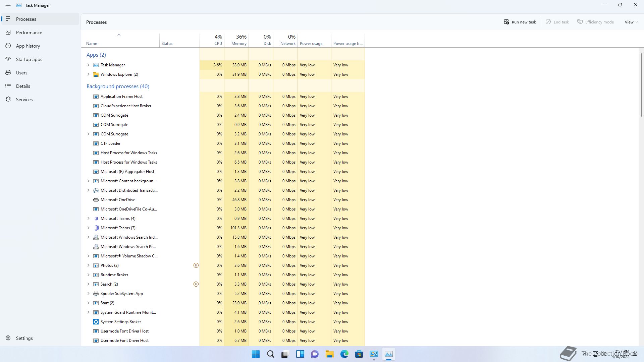The width and height of the screenshot is (644, 362).
Task: Click the Startup apps sidebar icon
Action: (8, 59)
